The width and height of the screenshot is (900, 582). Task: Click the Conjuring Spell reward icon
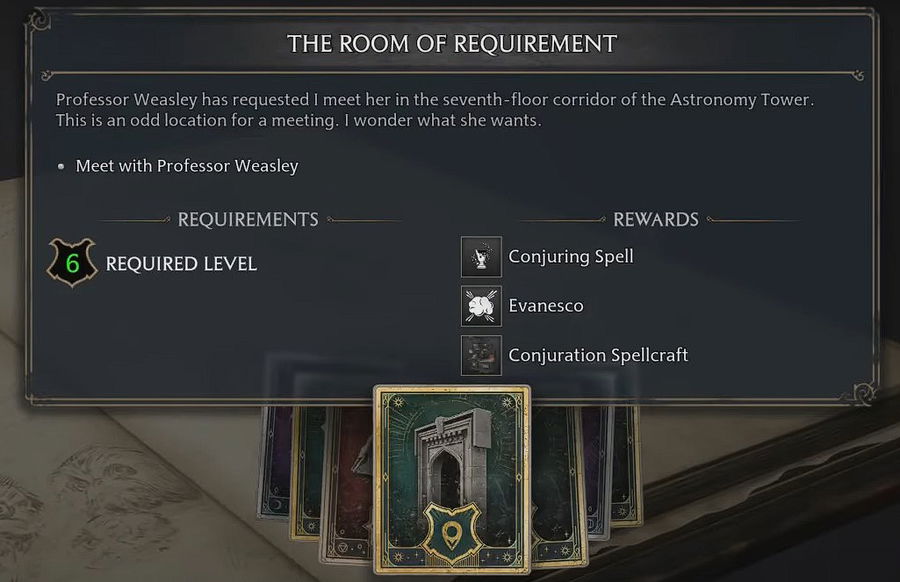[481, 257]
